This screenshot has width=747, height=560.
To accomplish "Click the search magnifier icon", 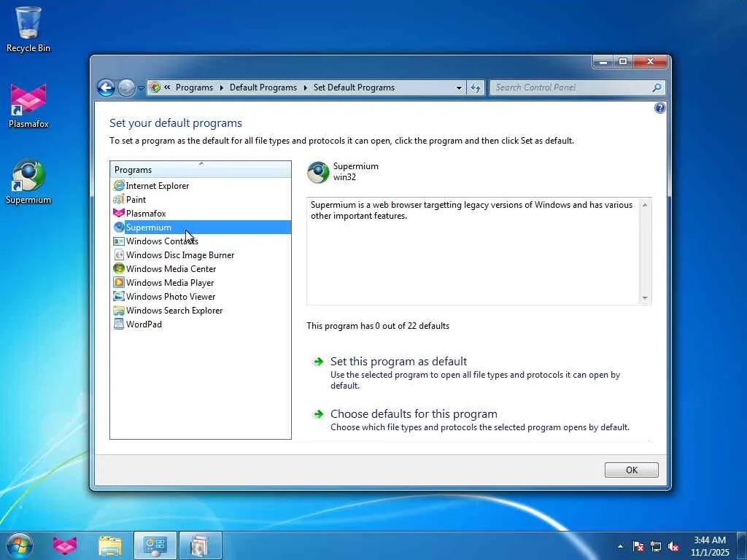I will tap(657, 87).
